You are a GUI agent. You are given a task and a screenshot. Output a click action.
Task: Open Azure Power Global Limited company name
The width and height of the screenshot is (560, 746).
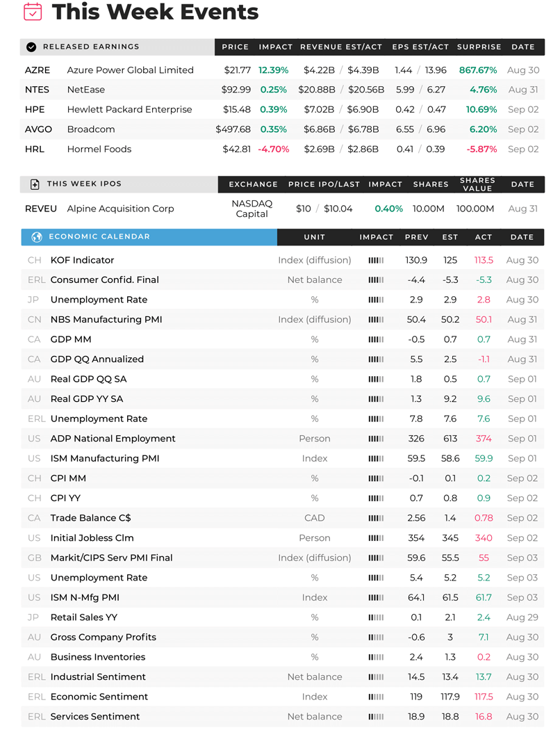[130, 70]
